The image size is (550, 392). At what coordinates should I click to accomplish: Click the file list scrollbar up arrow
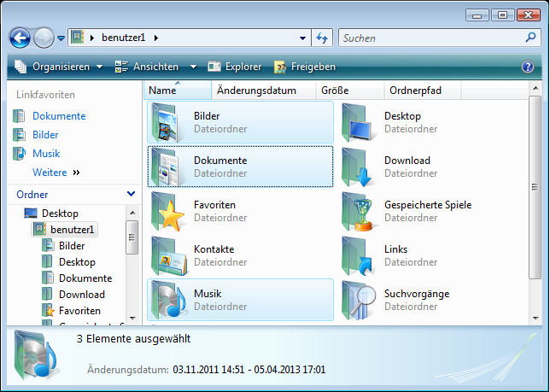535,88
